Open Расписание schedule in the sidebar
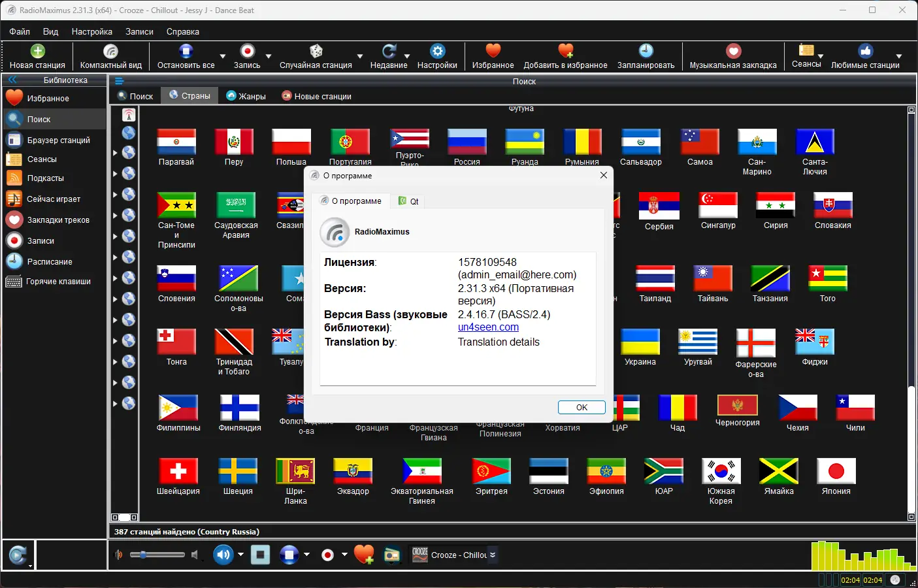Screen dimensions: 918x588 tap(54, 262)
